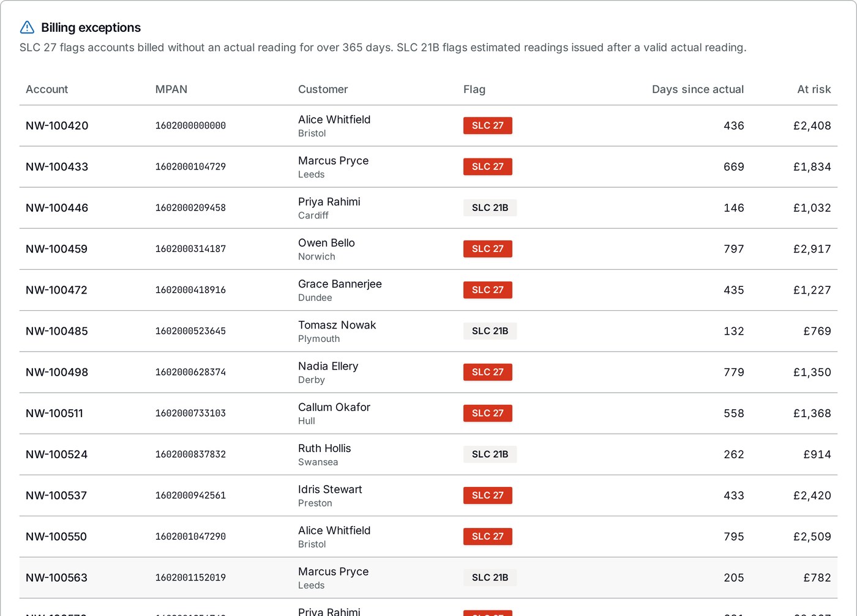Open account NW-100563
The height and width of the screenshot is (616, 857).
coord(56,577)
